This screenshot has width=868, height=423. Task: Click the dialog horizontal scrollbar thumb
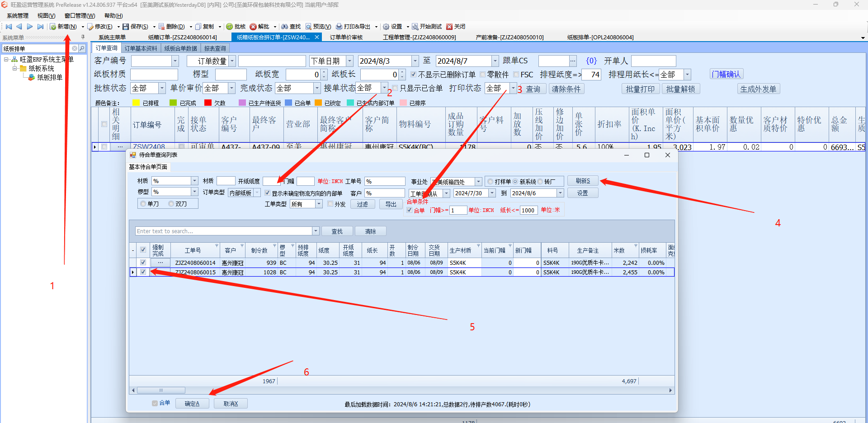(161, 390)
